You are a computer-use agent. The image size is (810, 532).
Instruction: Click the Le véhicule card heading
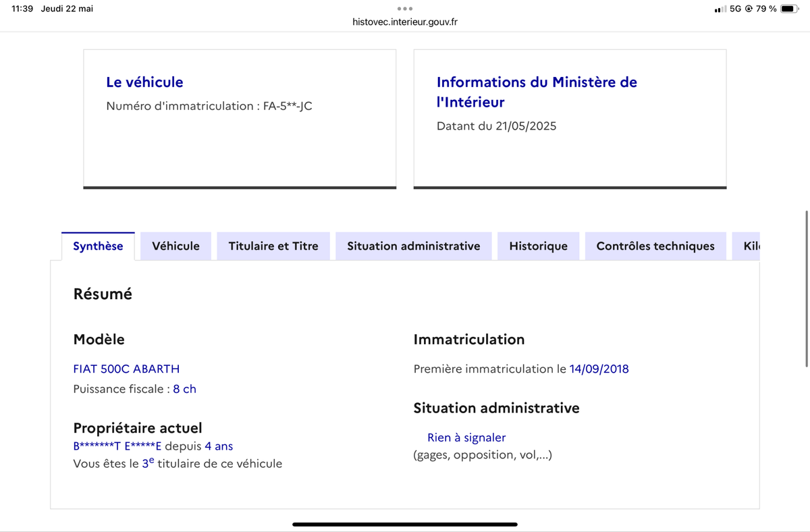[x=144, y=82]
